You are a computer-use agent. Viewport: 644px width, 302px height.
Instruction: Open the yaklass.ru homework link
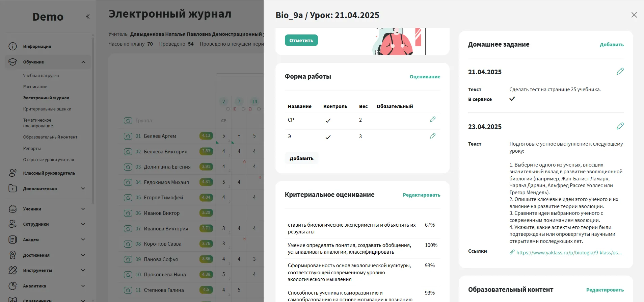(569, 252)
